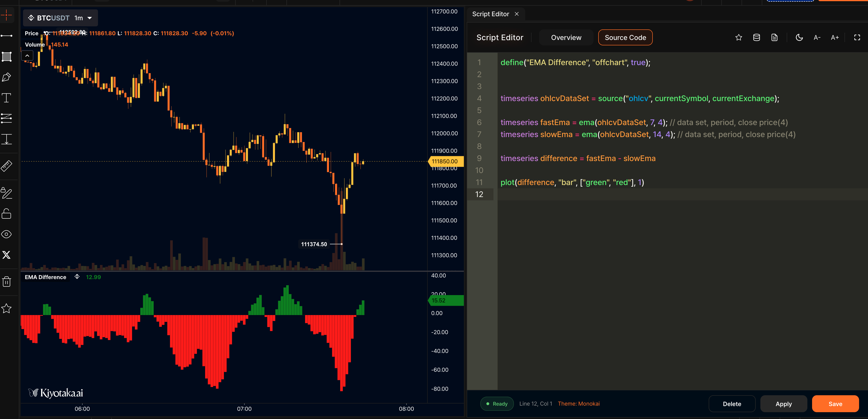This screenshot has height=419, width=868.
Task: Select the trend line drawing tool
Action: (6, 36)
